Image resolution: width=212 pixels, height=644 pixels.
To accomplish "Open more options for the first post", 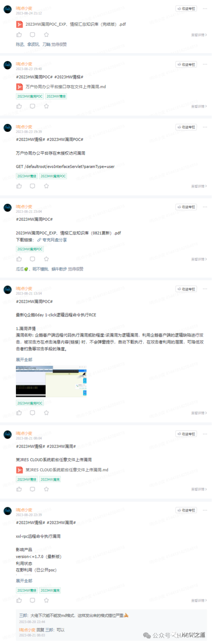I will tap(205, 9).
